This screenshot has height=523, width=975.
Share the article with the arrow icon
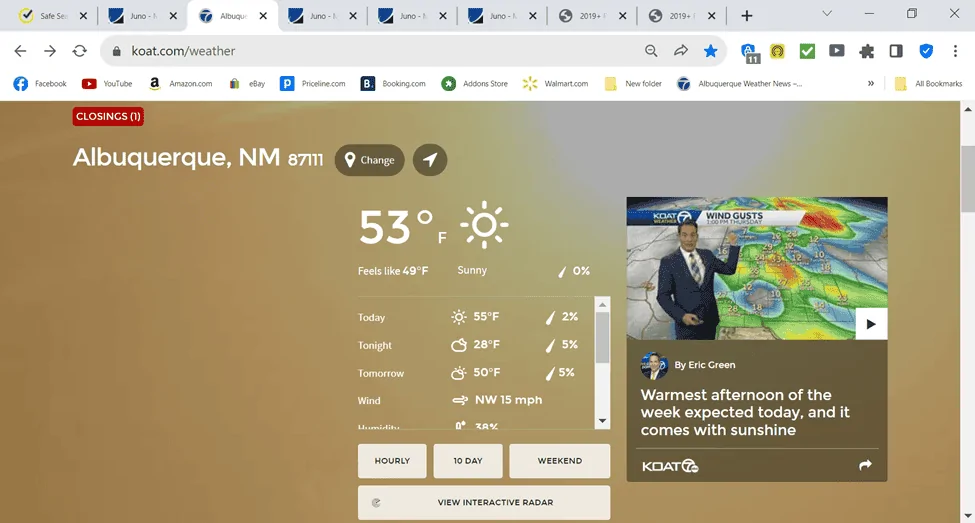pyautogui.click(x=865, y=465)
